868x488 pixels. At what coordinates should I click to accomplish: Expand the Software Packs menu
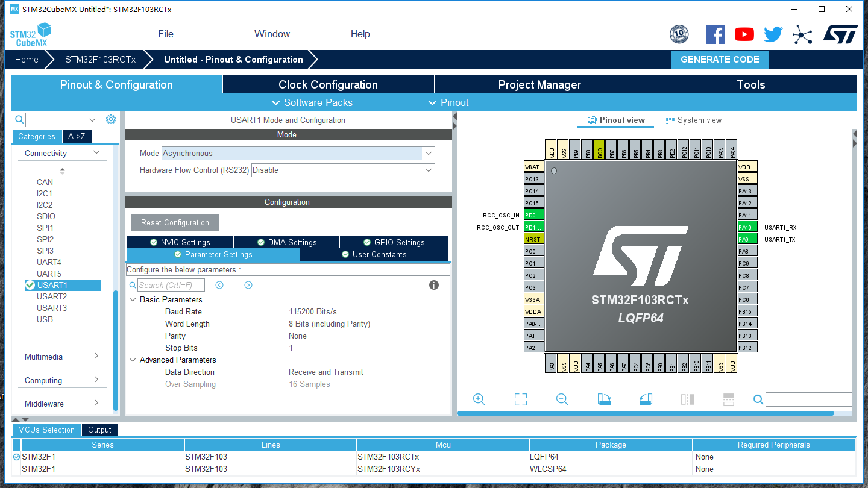click(312, 102)
